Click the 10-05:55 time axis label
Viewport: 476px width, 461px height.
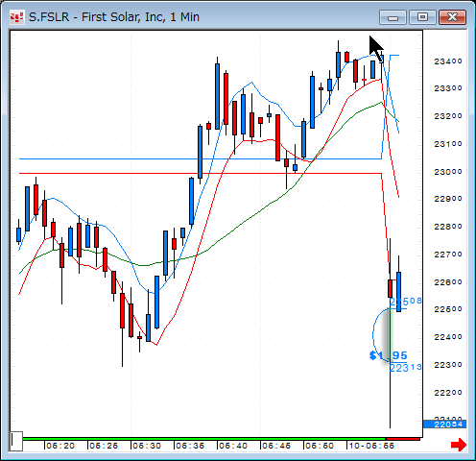[x=371, y=446]
